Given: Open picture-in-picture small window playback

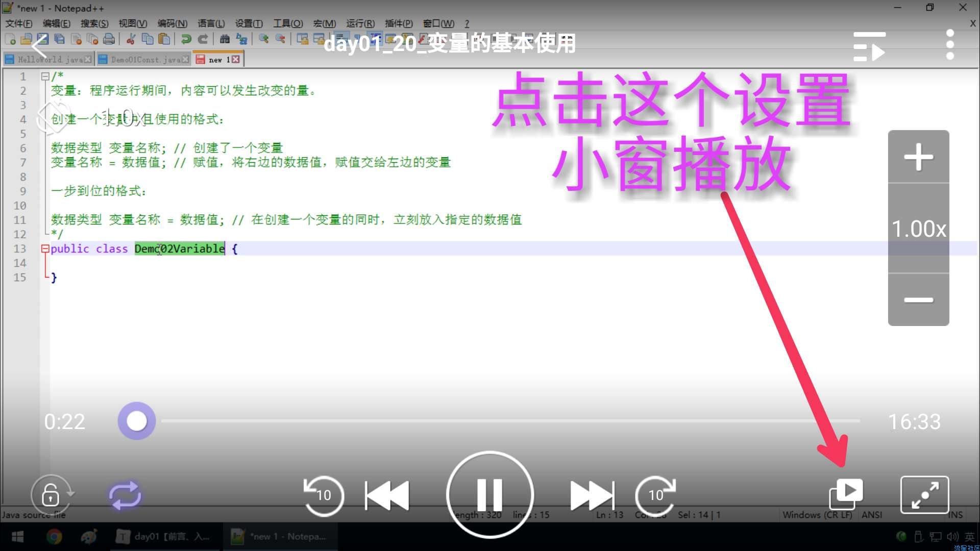Looking at the screenshot, I should click(846, 494).
